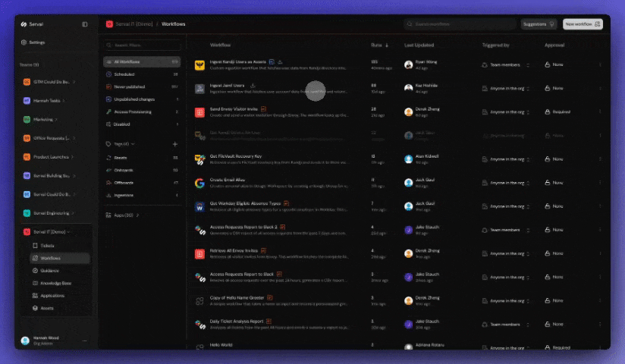Click the icon beside Ingest Jamf Users
The image size is (625, 364).
pyautogui.click(x=199, y=89)
